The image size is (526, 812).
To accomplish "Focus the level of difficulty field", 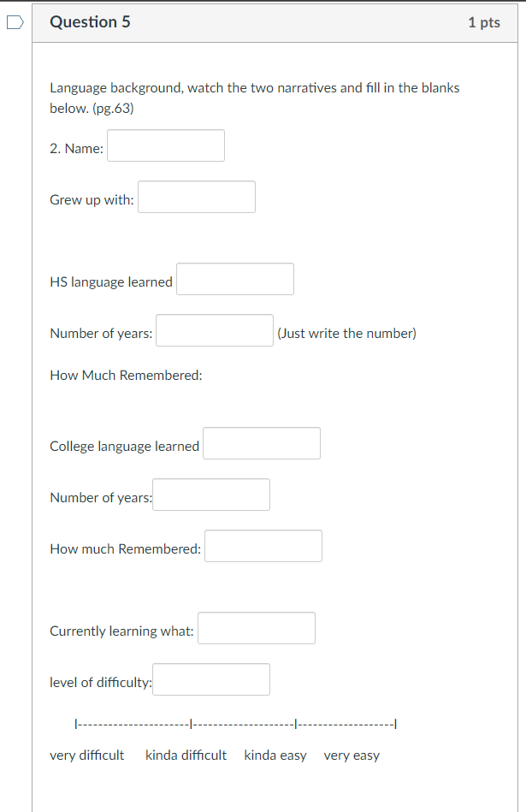I will (211, 679).
